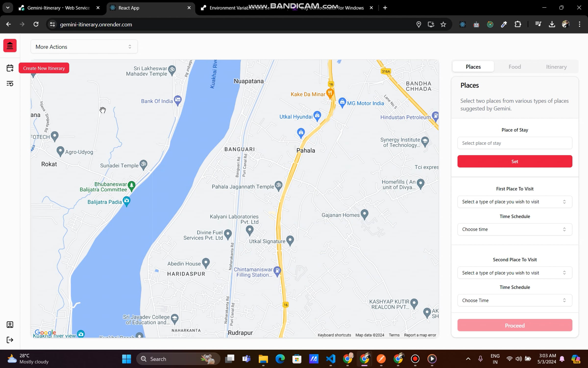Click the Select place of stay field

coord(514,143)
